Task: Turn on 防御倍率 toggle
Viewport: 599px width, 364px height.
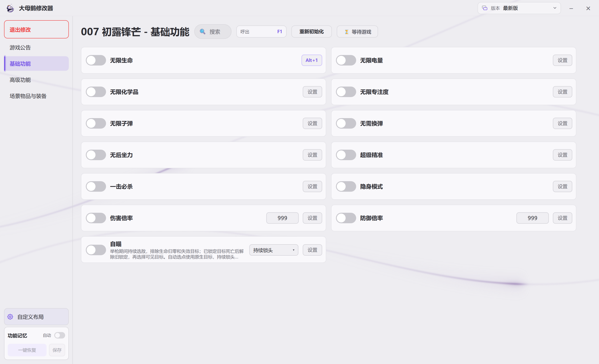Action: 346,218
